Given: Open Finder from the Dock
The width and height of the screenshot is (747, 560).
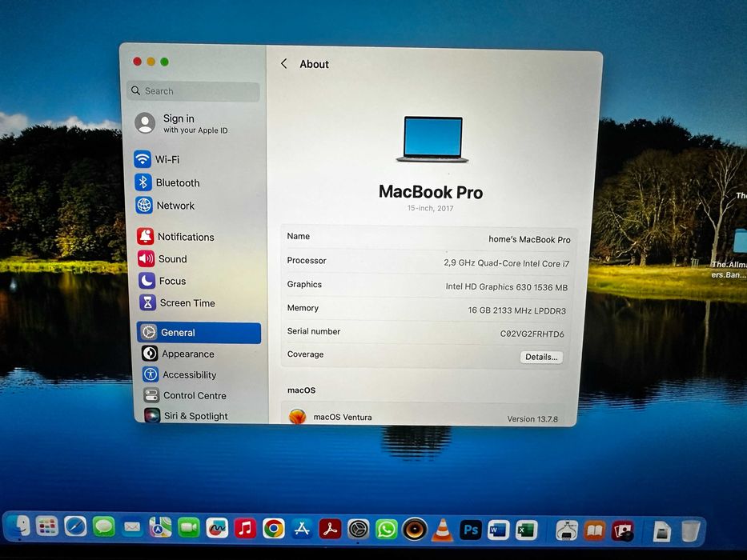Looking at the screenshot, I should 19,526.
